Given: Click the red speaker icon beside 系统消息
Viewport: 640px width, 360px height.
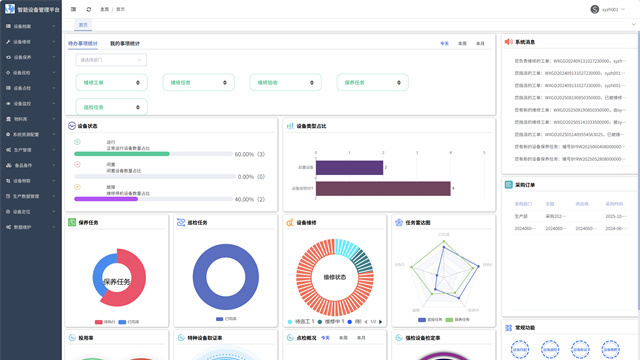Looking at the screenshot, I should point(509,42).
